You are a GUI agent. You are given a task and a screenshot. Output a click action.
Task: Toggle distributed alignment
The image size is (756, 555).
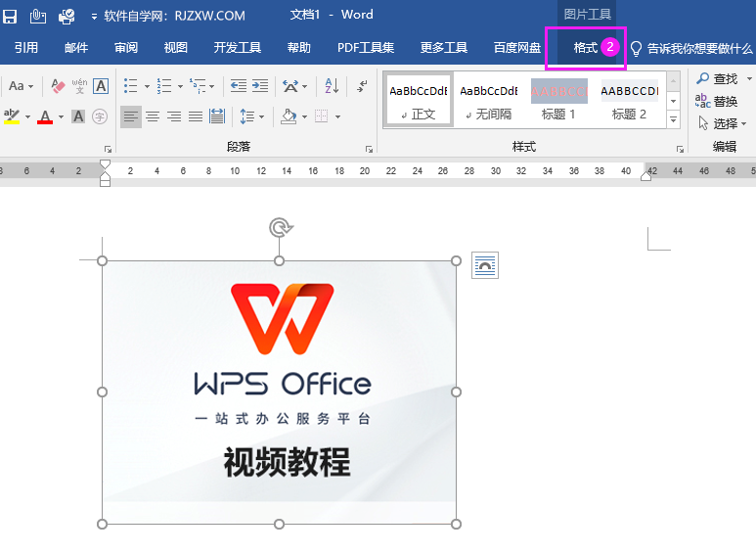(217, 116)
